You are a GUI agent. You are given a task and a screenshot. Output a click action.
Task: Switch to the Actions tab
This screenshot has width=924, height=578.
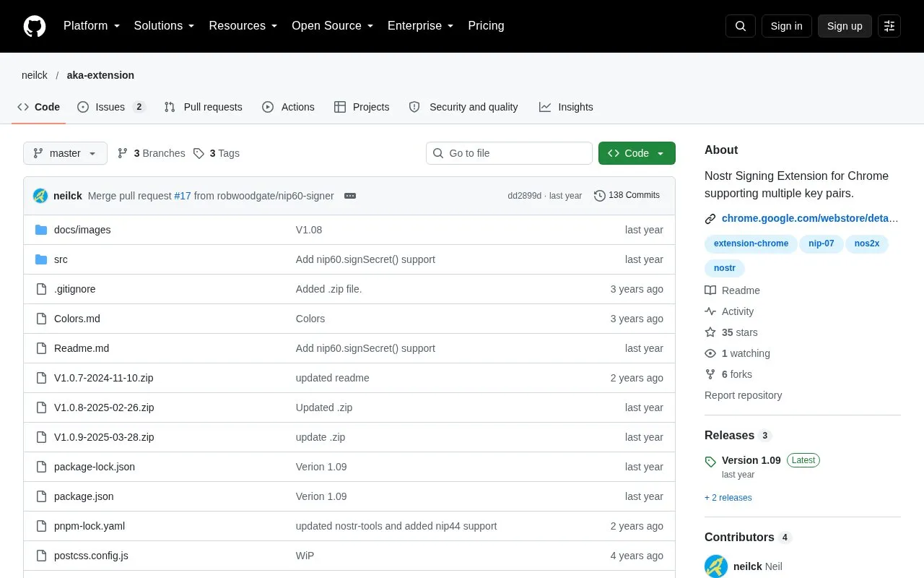point(288,107)
